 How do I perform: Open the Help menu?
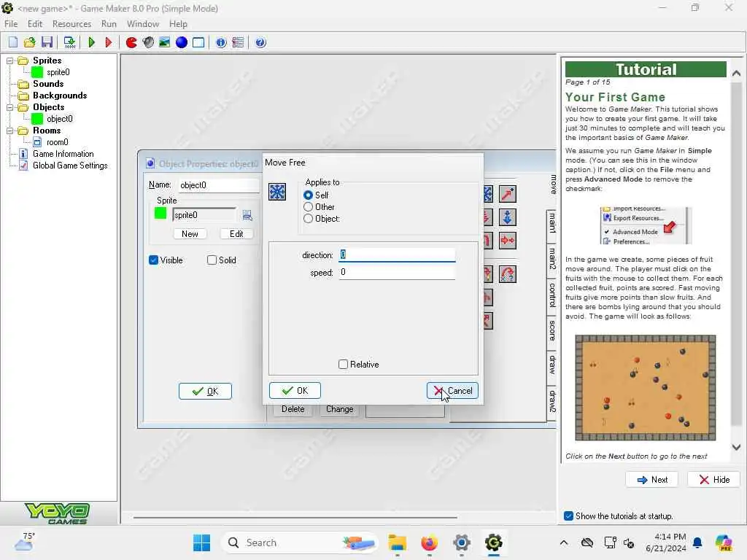tap(178, 24)
